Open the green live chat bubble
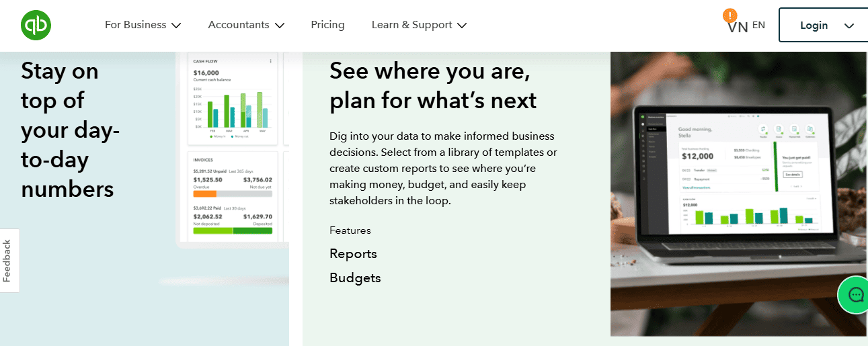 click(855, 294)
